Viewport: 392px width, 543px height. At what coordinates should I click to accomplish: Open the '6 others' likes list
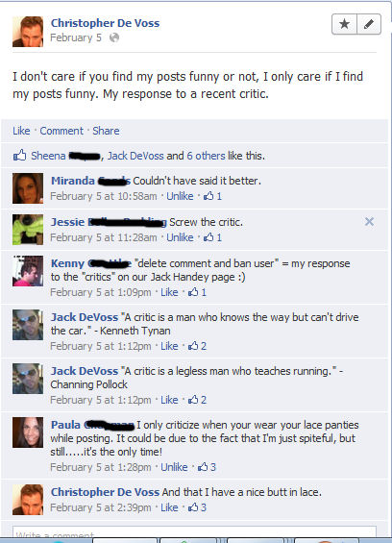click(x=206, y=156)
